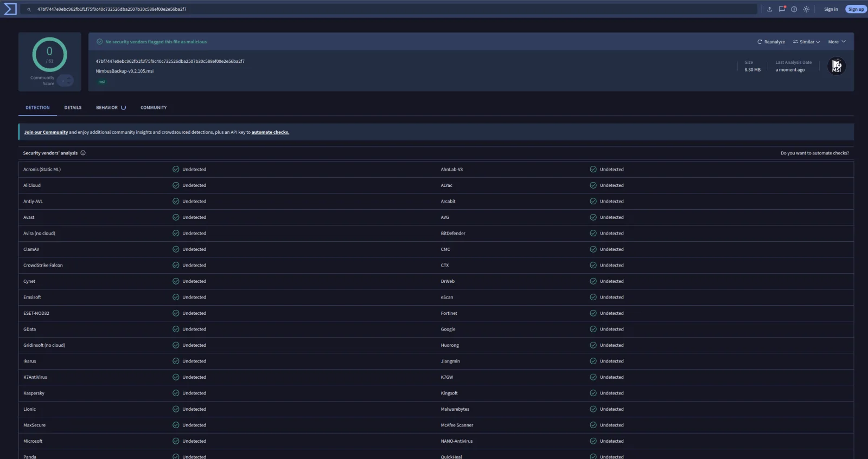Click the ESET-NOD32 undetected check icon
Screen dimensions: 868x459
(x=176, y=313)
